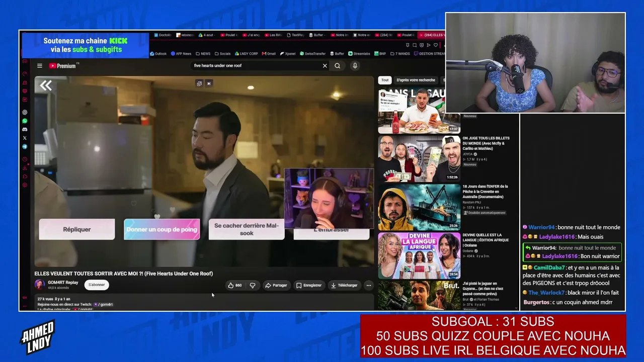Viewport: 644px width, 362px height.
Task: Open the Streamlabs bookmark
Action: click(x=359, y=54)
